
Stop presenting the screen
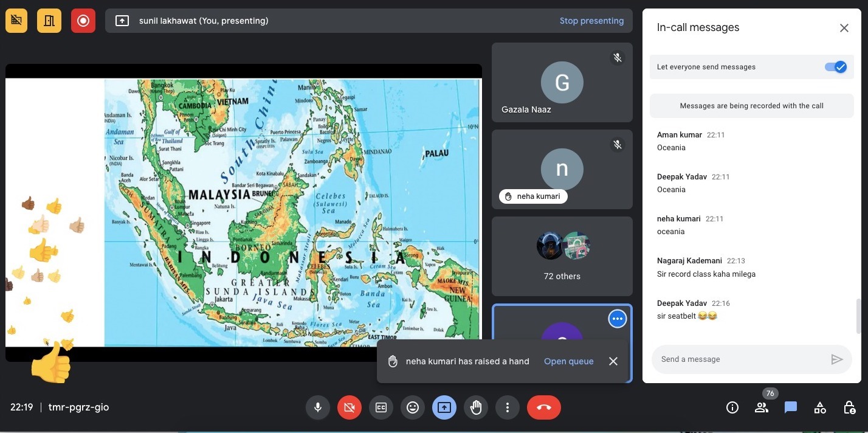click(x=591, y=21)
